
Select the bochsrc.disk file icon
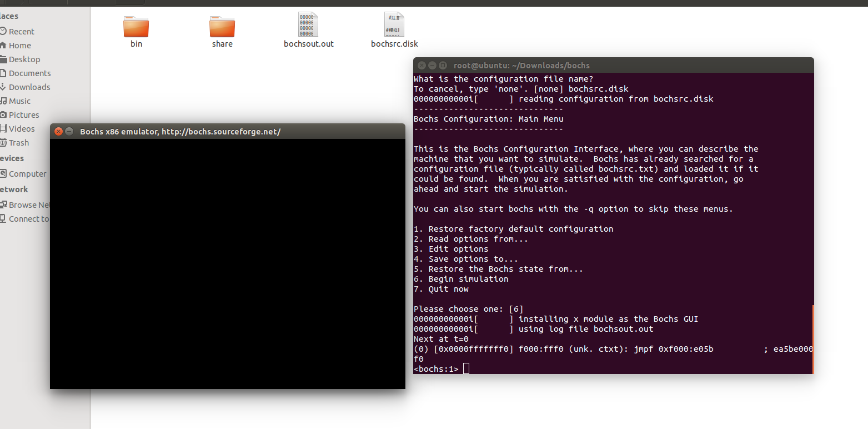tap(394, 25)
